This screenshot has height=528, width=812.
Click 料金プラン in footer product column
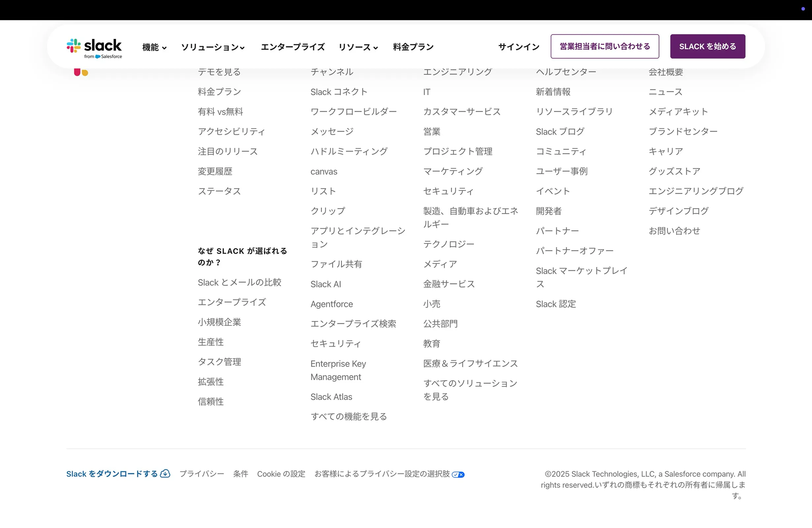tap(220, 92)
